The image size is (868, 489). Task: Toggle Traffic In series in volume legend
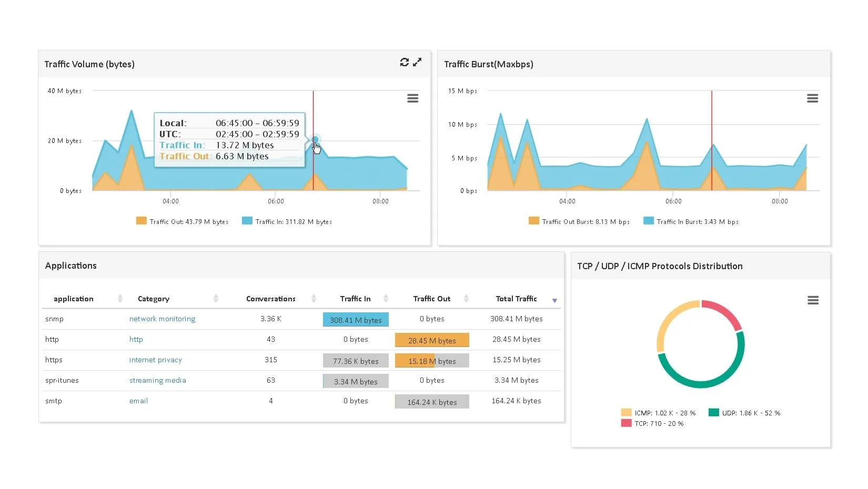[x=287, y=221]
